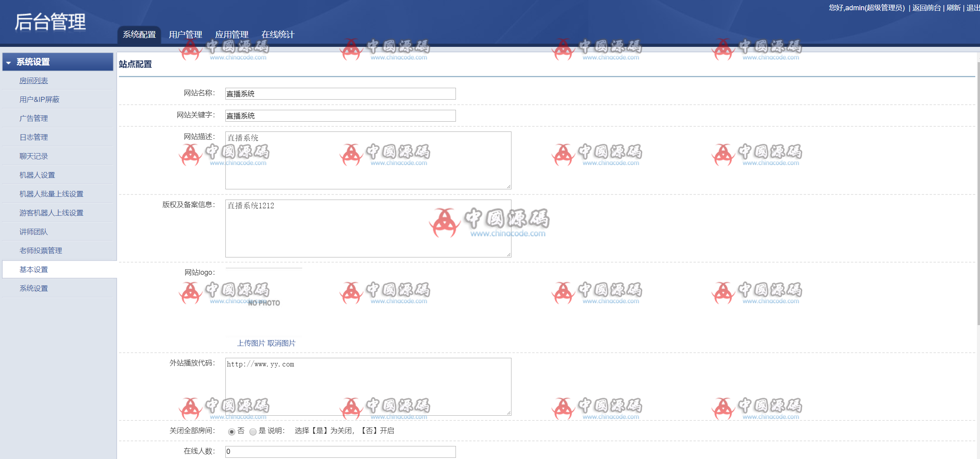
Task: Go to 广告管理 in the sidebar
Action: point(33,118)
